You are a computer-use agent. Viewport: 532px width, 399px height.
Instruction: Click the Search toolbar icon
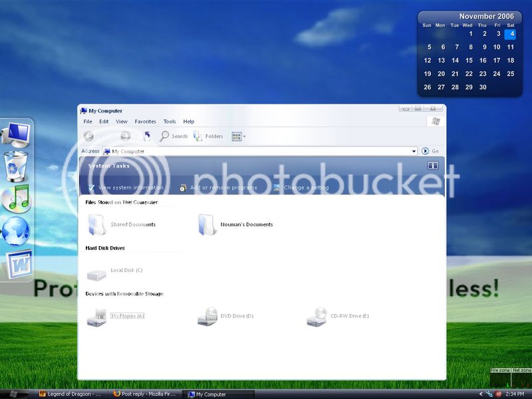coord(174,136)
